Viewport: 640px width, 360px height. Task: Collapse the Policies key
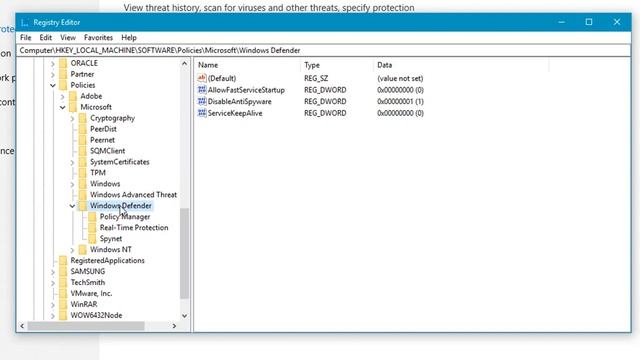pyautogui.click(x=53, y=85)
